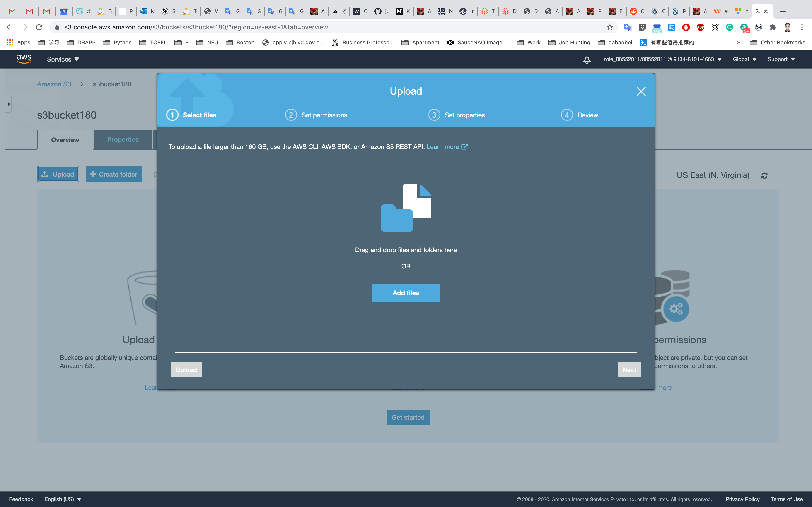Viewport: 812px width, 507px height.
Task: Click the AWS logo home icon
Action: pyautogui.click(x=24, y=59)
